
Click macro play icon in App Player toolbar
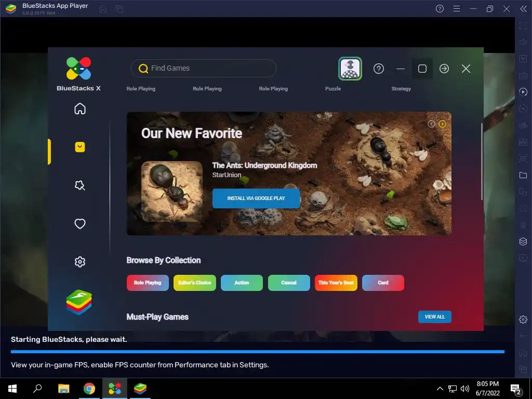tap(523, 92)
